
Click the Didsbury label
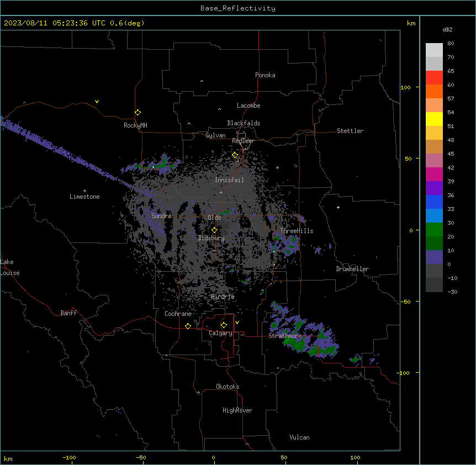pos(211,238)
